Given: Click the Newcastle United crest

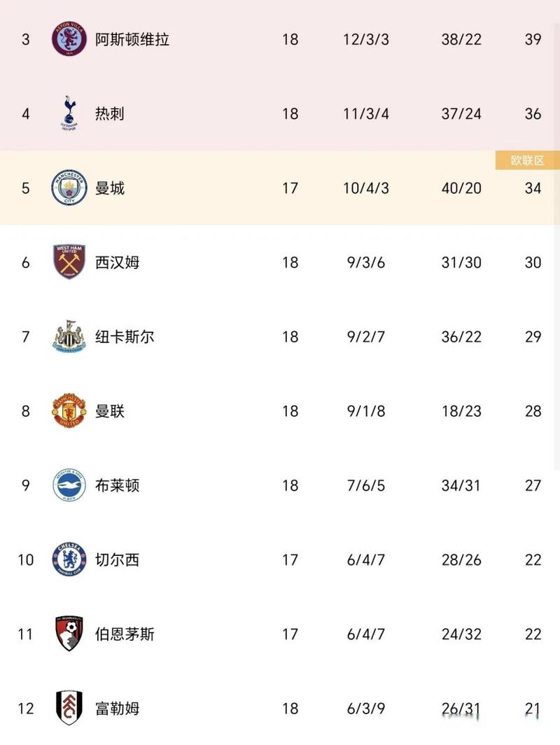Looking at the screenshot, I should [x=69, y=336].
